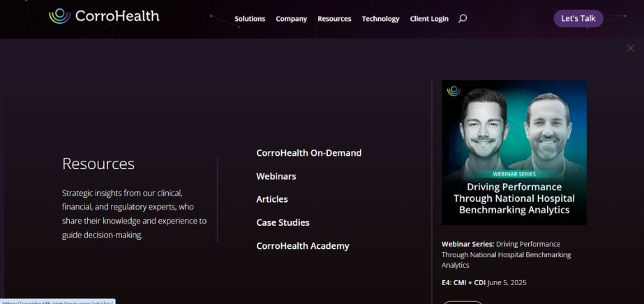
Task: Close the Resources mega menu
Action: click(x=631, y=48)
